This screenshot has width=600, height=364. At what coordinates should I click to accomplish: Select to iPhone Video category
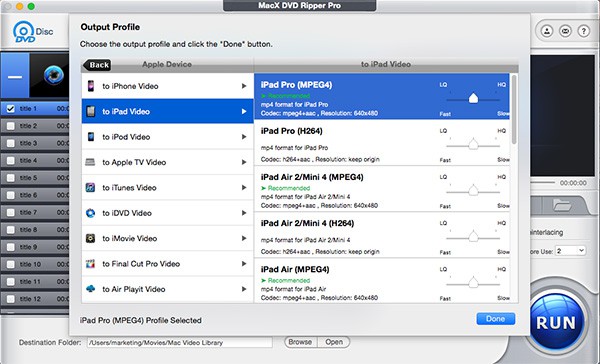point(167,86)
